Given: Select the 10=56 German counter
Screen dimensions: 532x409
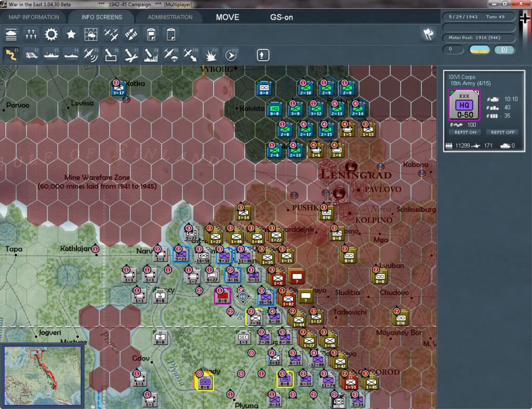Looking at the screenshot, I should (265, 298).
